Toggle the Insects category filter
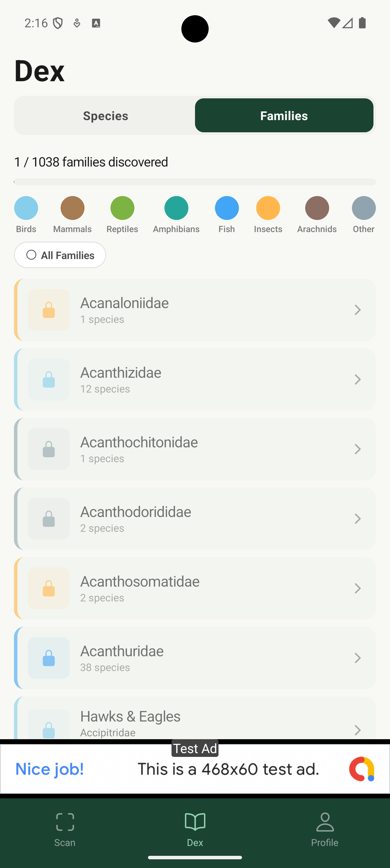 268,208
